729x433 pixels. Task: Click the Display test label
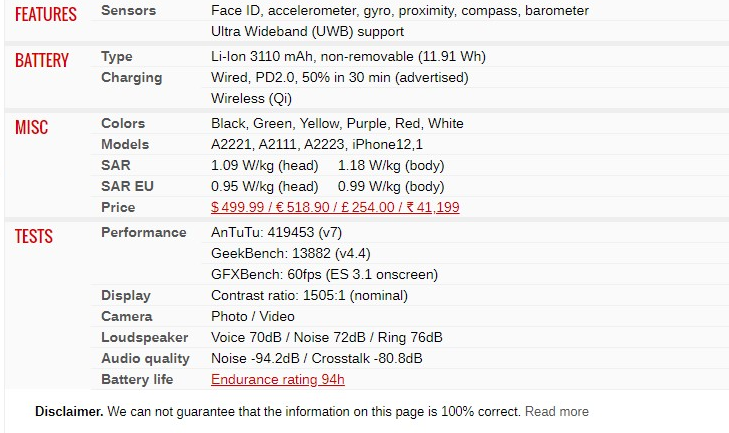[x=126, y=296]
